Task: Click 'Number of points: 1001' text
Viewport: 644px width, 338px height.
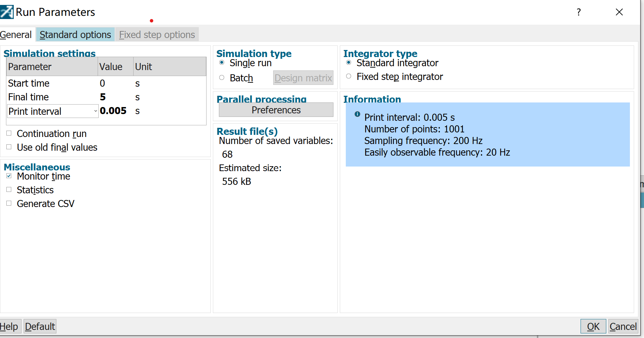Action: 415,129
